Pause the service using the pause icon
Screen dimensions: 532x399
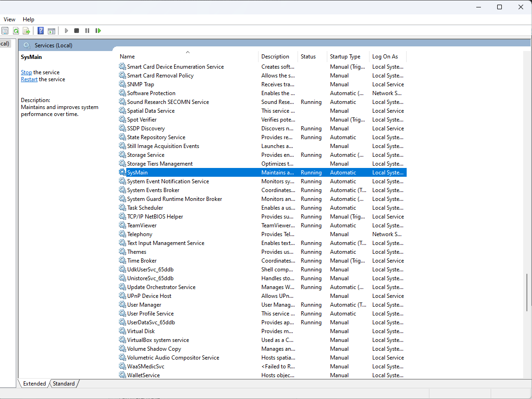pyautogui.click(x=87, y=31)
